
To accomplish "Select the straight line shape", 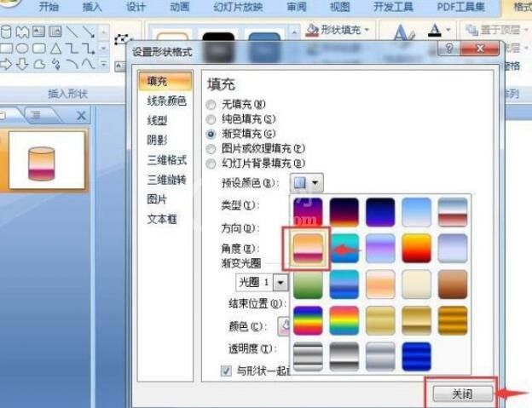I will (72, 32).
